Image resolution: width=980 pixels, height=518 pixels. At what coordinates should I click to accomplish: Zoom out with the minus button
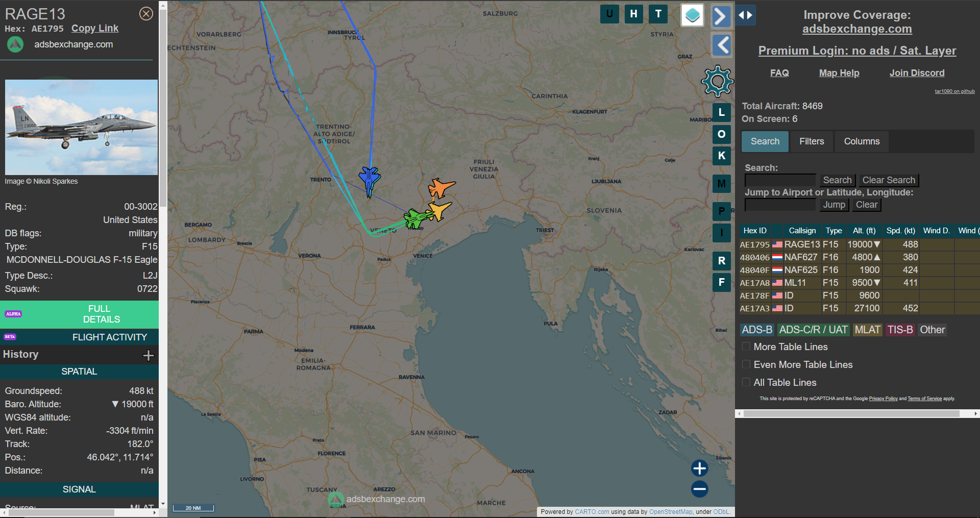(x=699, y=489)
